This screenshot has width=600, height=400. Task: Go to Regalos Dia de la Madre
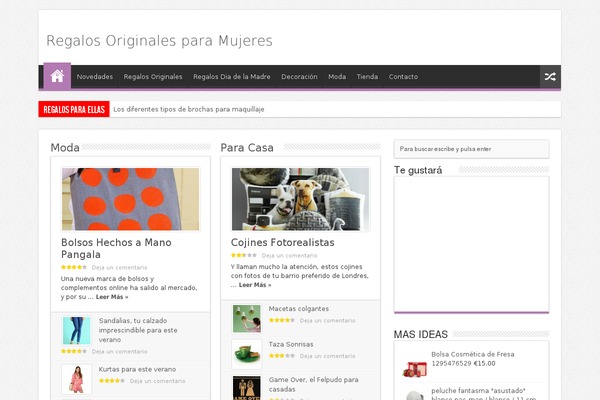[x=232, y=77]
